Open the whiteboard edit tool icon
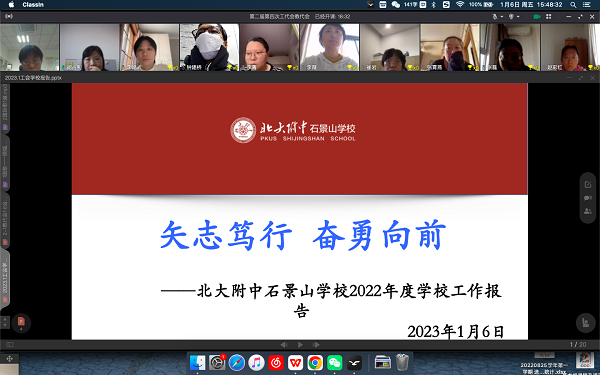 click(x=587, y=185)
